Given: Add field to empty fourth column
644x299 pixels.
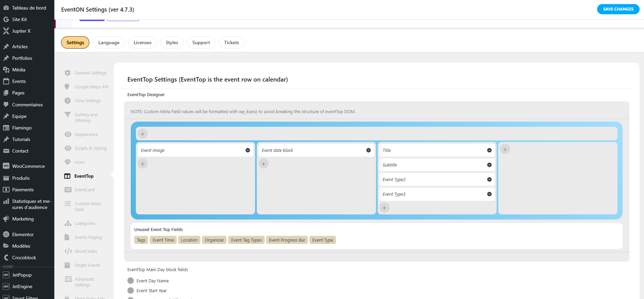Looking at the screenshot, I should click(505, 149).
